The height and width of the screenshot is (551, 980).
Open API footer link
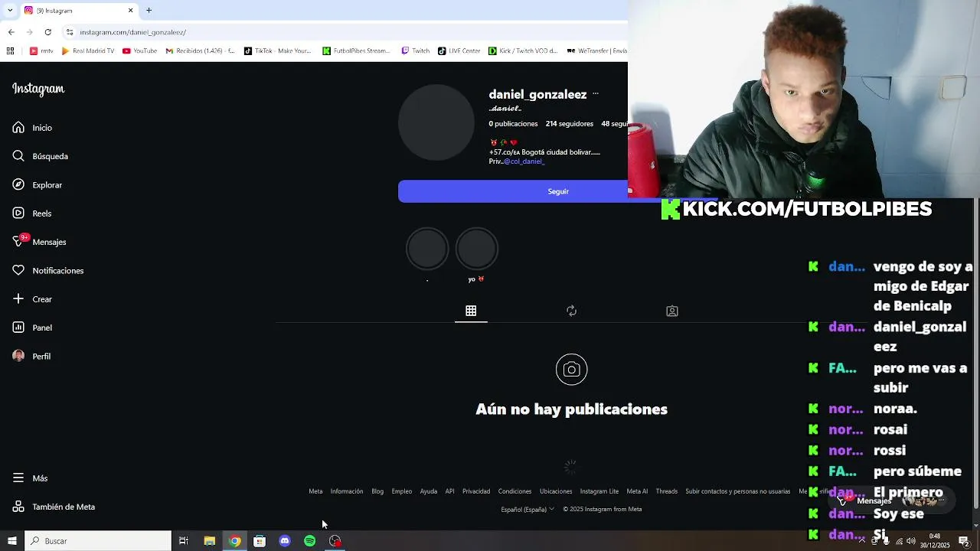[450, 491]
